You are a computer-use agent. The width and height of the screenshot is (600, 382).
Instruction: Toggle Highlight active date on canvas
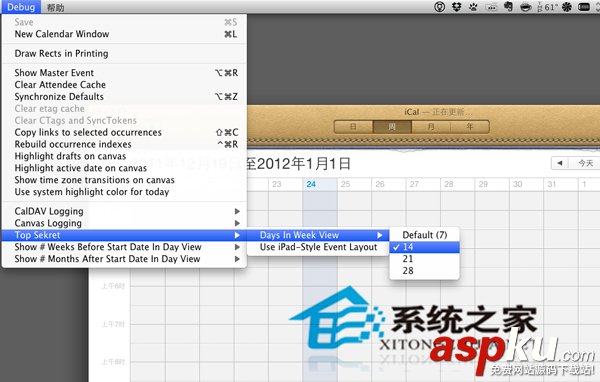(124, 168)
